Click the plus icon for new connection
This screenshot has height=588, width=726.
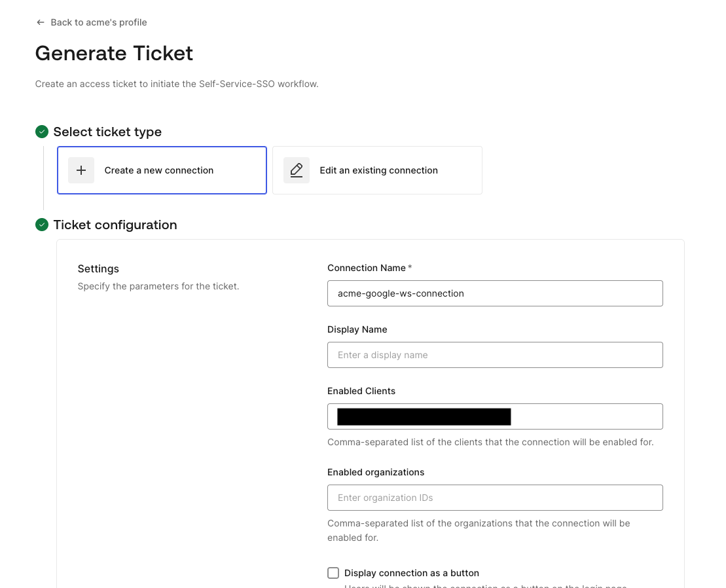[81, 170]
